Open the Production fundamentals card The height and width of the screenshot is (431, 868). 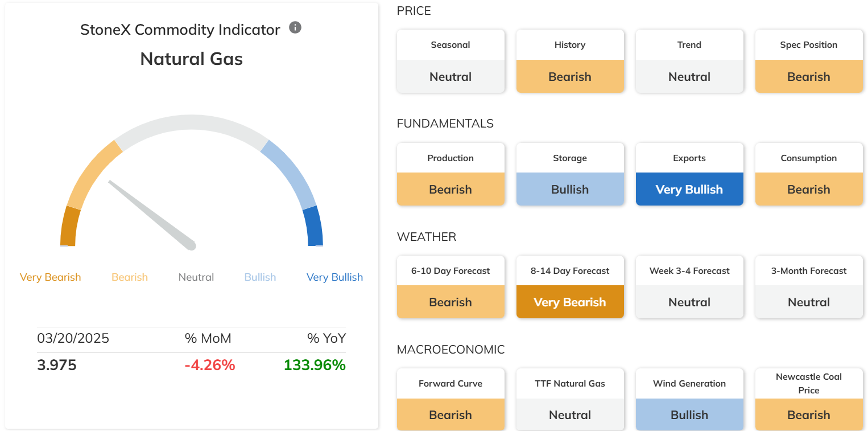[450, 174]
